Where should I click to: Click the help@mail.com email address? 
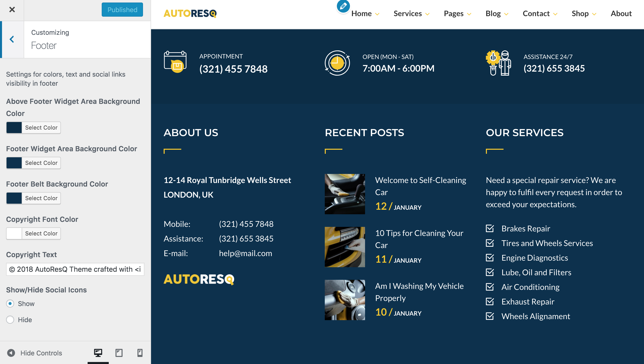245,253
